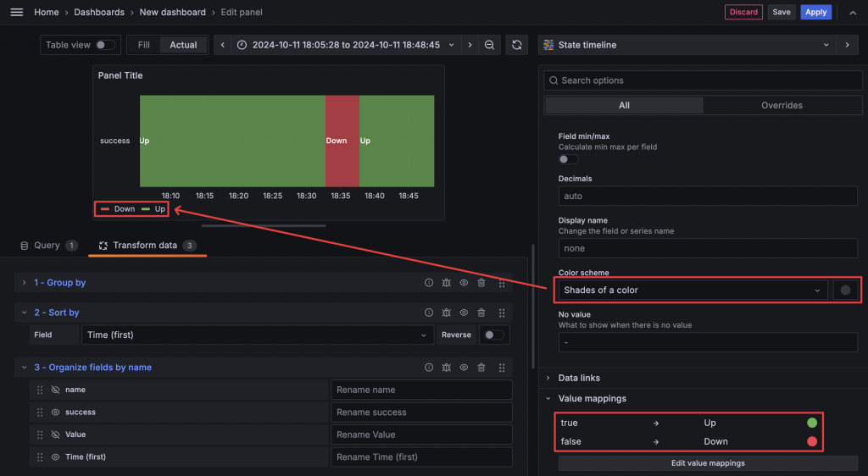Apply the panel changes
868x476 pixels.
click(816, 12)
